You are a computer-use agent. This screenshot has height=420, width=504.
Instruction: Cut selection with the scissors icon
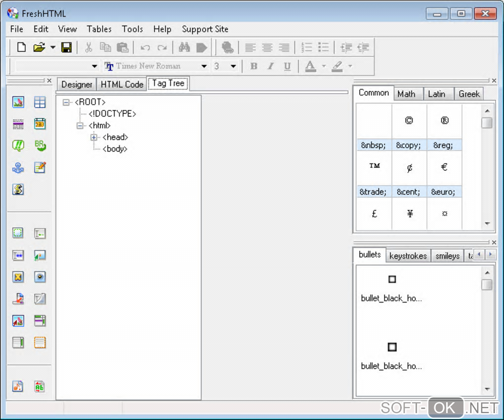(x=88, y=47)
